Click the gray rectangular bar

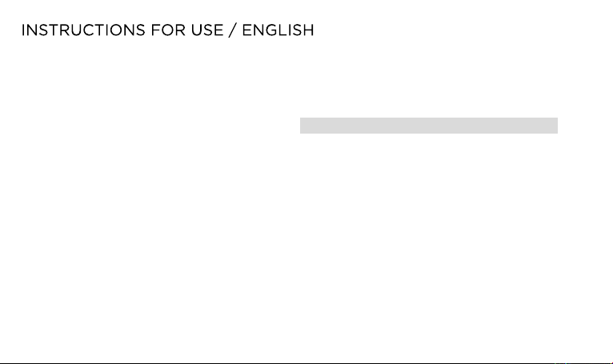tap(429, 126)
